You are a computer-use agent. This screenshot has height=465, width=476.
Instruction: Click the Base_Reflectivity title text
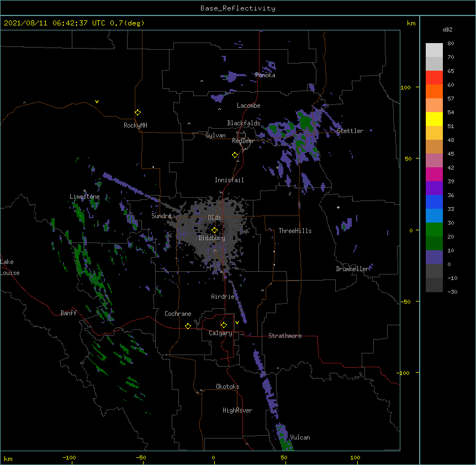tap(238, 8)
